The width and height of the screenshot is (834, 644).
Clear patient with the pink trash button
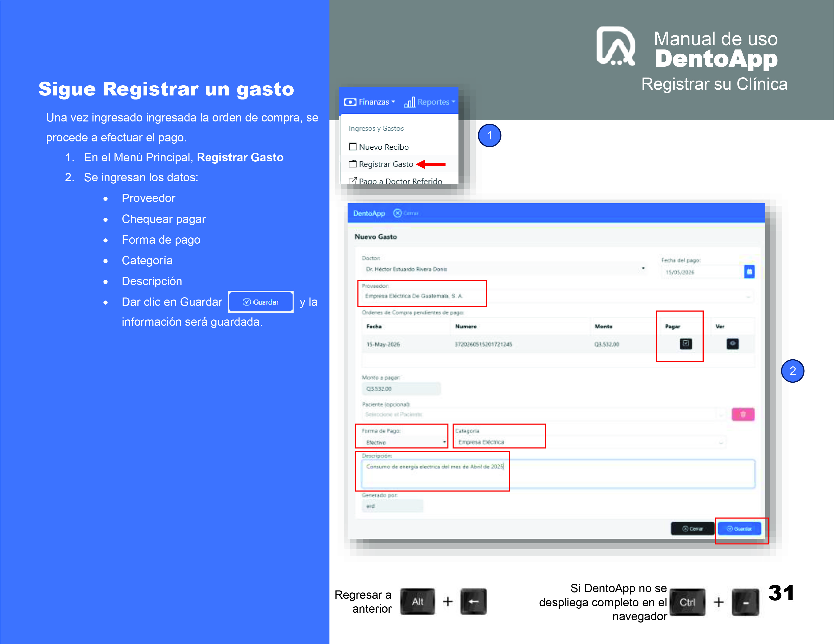[743, 414]
